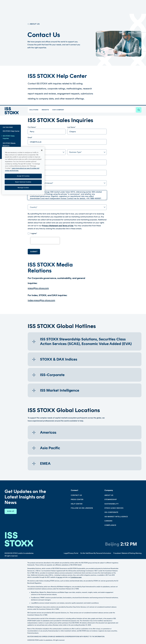
Task: Open the Business Type dropdown
Action: point(87,152)
